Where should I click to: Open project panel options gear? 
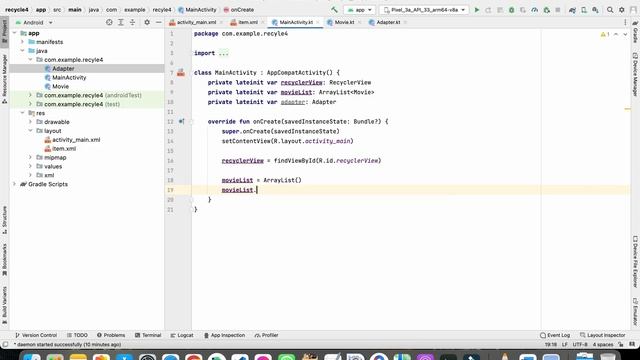tap(147, 22)
